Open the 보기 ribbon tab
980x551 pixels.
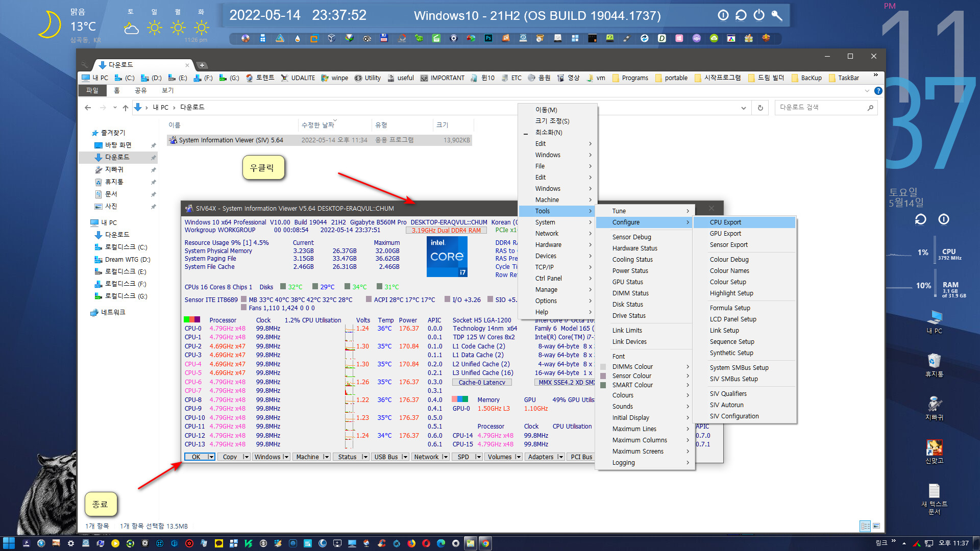click(168, 90)
